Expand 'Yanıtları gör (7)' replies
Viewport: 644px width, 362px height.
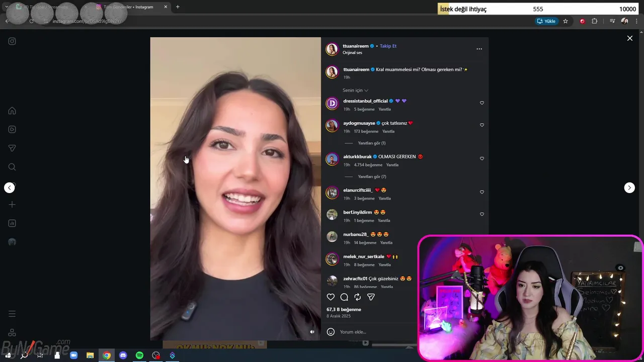click(372, 177)
